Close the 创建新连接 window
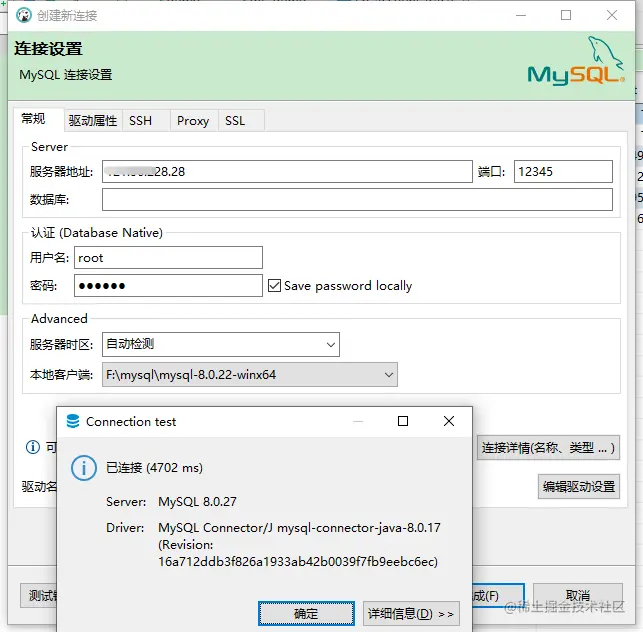The image size is (643, 632). click(x=611, y=15)
